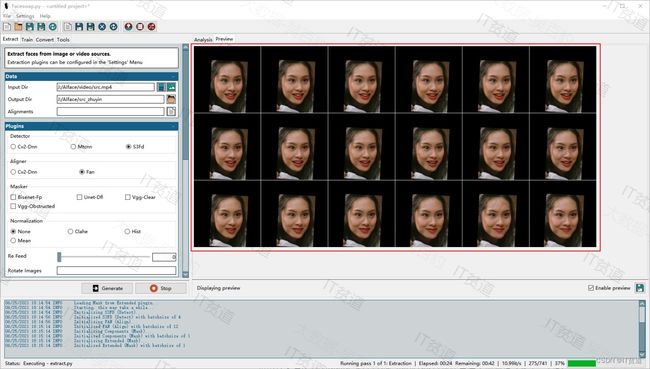The width and height of the screenshot is (650, 369).
Task: Save the preview image with disk icon
Action: click(640, 288)
